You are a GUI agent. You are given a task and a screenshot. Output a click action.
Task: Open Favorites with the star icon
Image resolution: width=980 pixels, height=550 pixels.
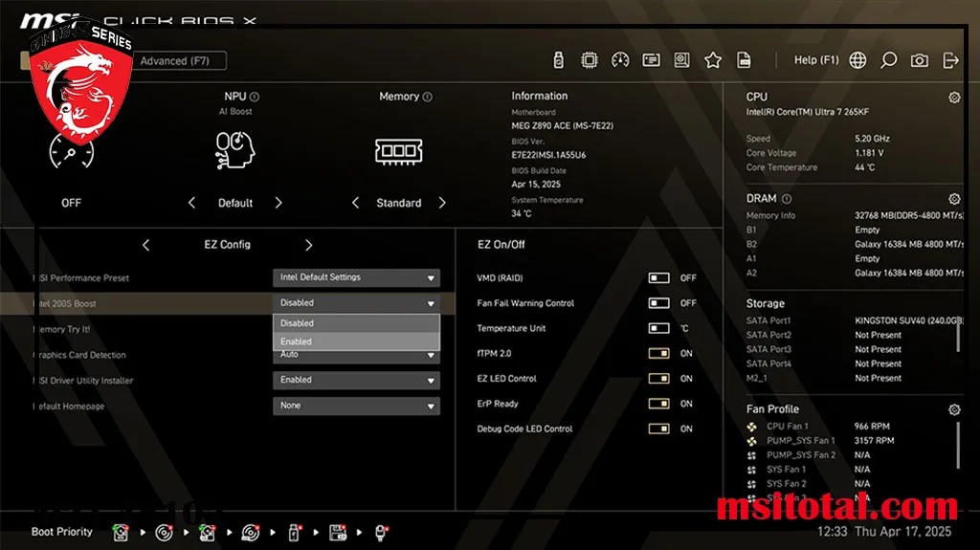[x=712, y=60]
